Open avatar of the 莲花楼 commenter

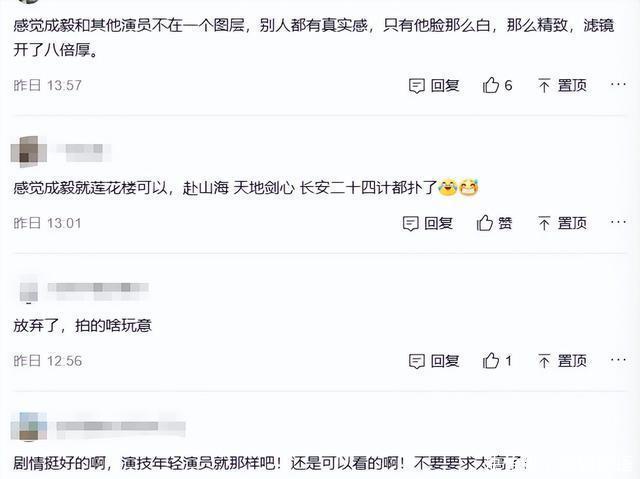tap(25, 152)
